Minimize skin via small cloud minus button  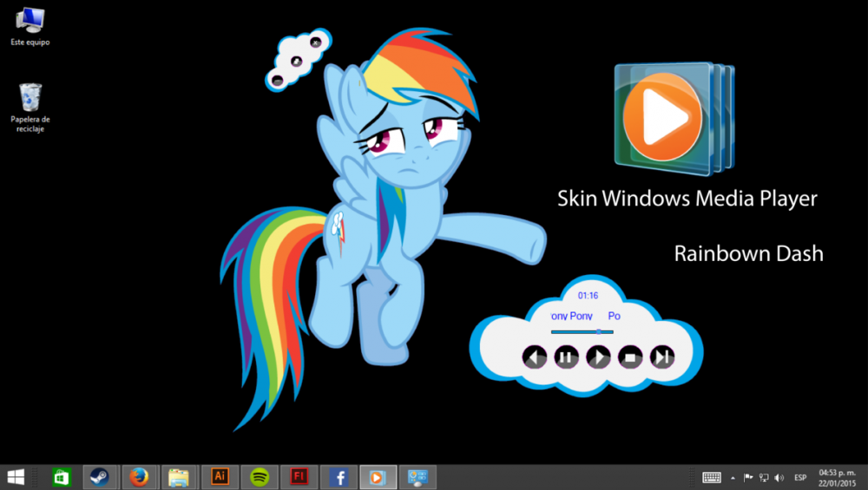pos(278,81)
